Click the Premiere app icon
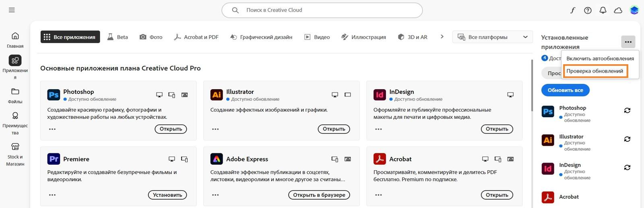The width and height of the screenshot is (644, 208). [x=54, y=159]
